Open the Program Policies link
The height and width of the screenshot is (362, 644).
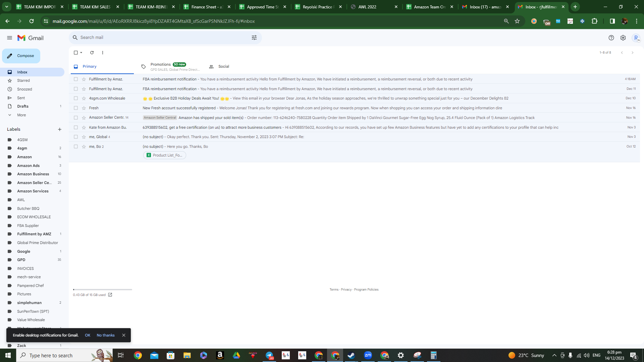366,290
